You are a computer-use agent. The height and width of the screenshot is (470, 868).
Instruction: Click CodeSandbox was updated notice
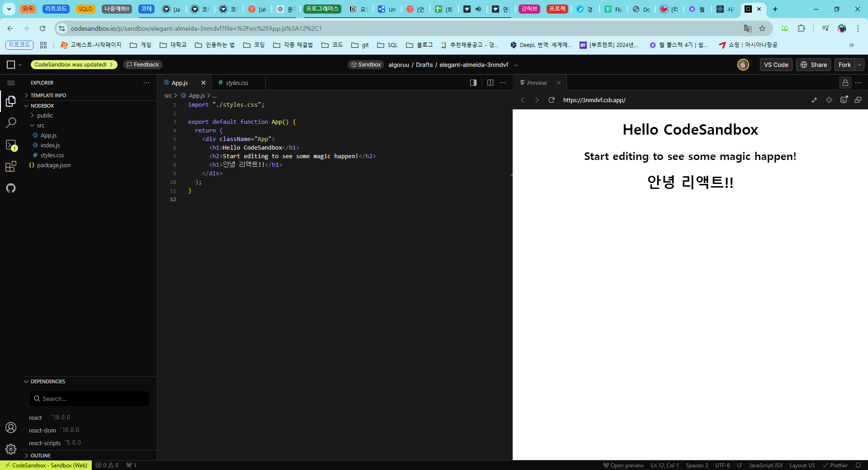point(74,65)
